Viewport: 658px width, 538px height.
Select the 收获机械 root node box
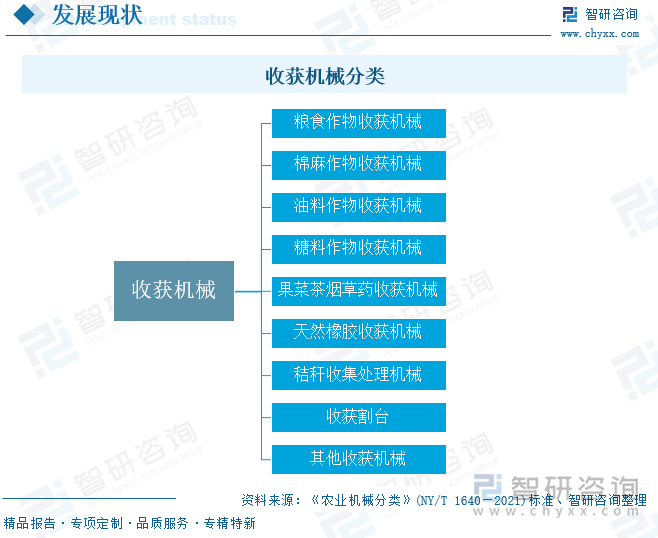[x=174, y=290]
